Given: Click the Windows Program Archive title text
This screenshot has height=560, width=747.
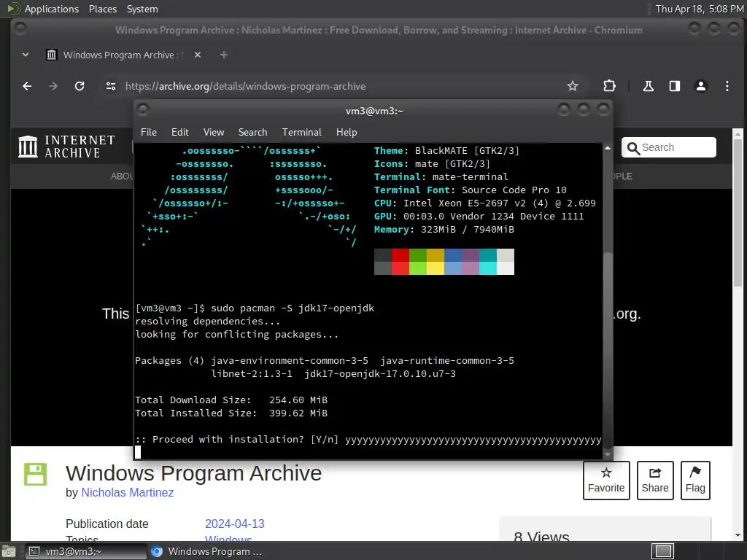Looking at the screenshot, I should point(193,473).
